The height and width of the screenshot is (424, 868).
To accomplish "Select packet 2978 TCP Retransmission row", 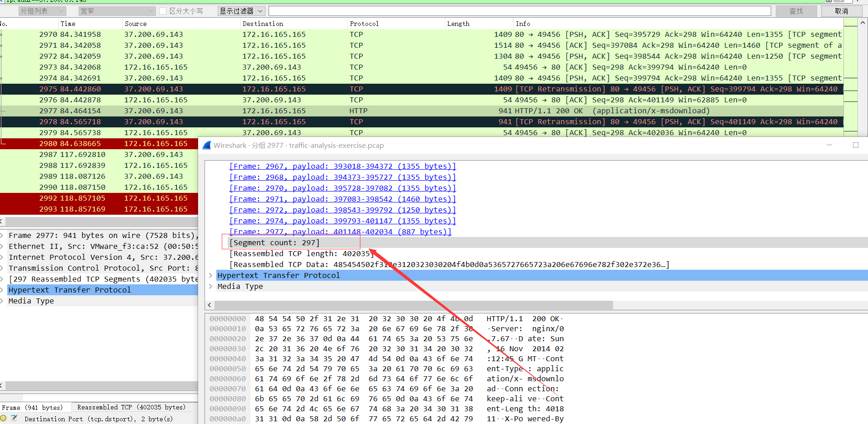I will [x=422, y=121].
